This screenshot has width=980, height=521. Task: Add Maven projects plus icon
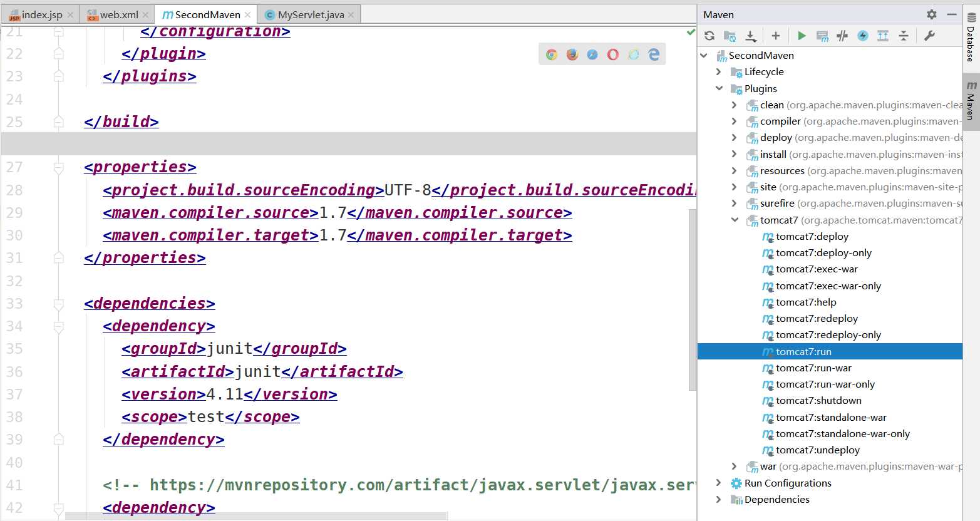pos(775,36)
